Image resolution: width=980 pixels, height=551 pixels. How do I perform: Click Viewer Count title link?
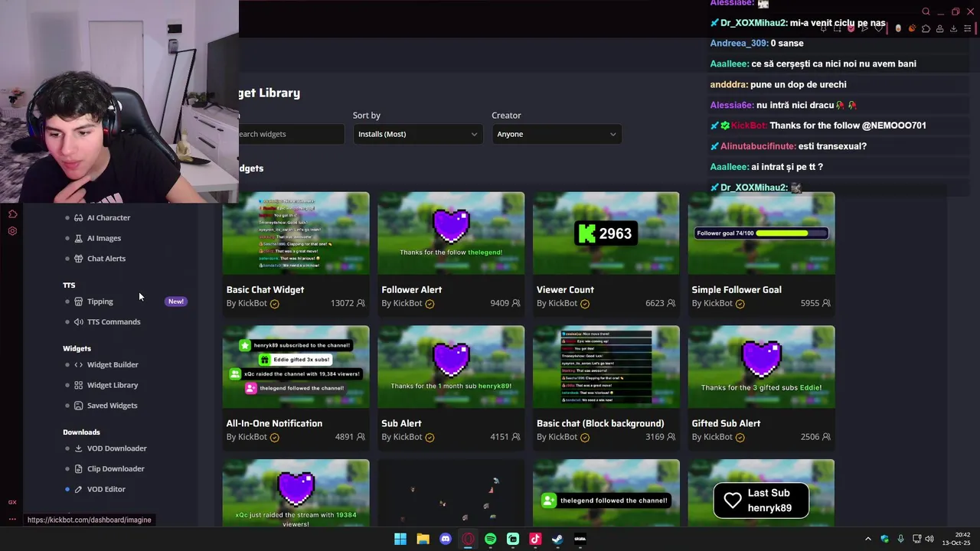(565, 290)
